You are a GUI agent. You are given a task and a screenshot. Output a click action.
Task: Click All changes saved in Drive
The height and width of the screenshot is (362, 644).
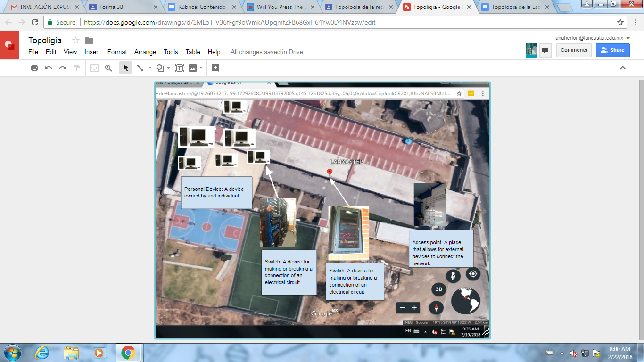coord(267,52)
